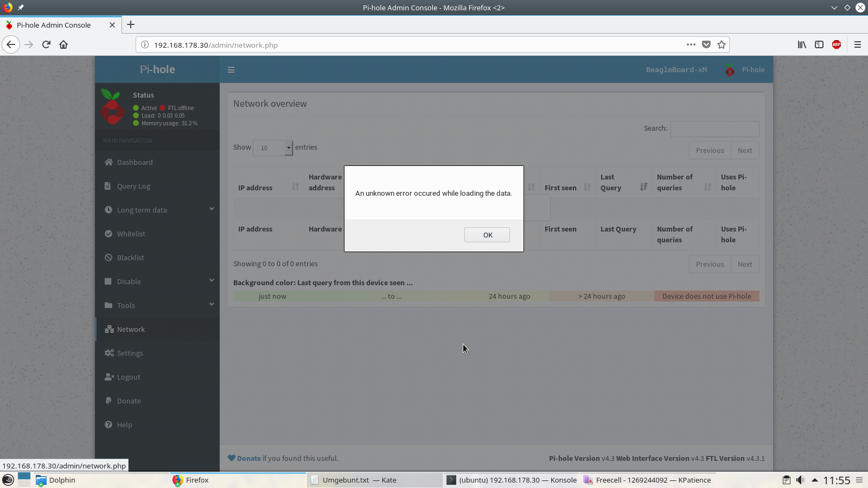Sort by Number of queries column
868x488 pixels.
(x=684, y=183)
